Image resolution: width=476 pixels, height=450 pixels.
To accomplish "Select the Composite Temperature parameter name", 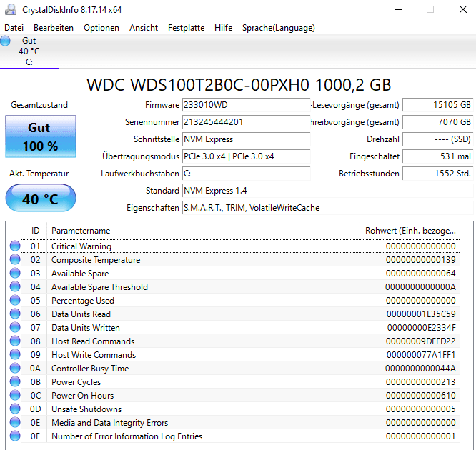I will [x=96, y=260].
